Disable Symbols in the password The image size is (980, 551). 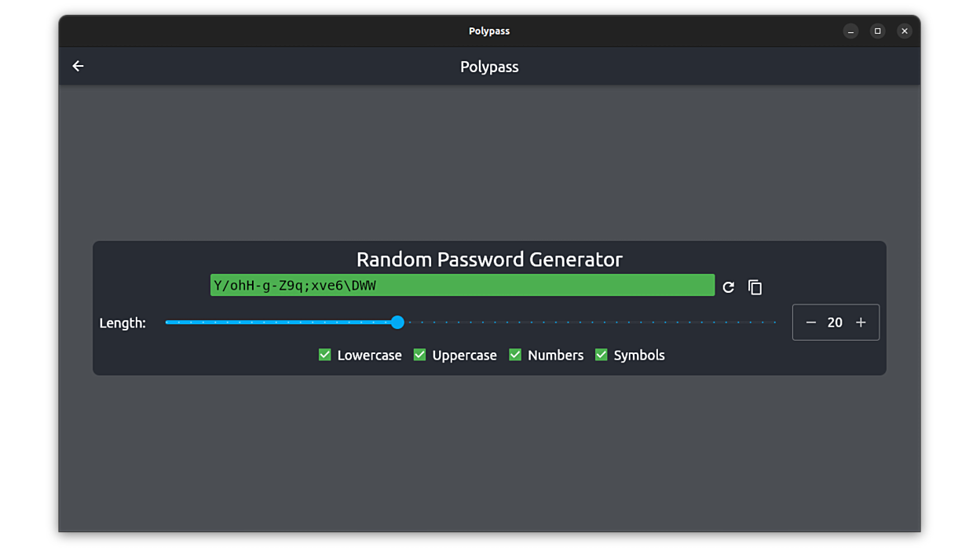[x=601, y=354]
